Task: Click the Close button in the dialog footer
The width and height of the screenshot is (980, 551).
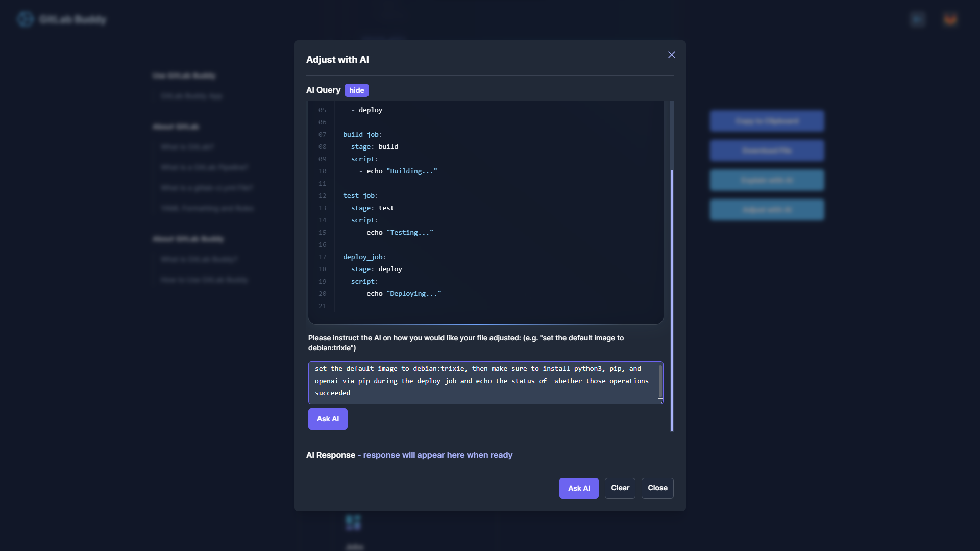Action: pyautogui.click(x=657, y=488)
